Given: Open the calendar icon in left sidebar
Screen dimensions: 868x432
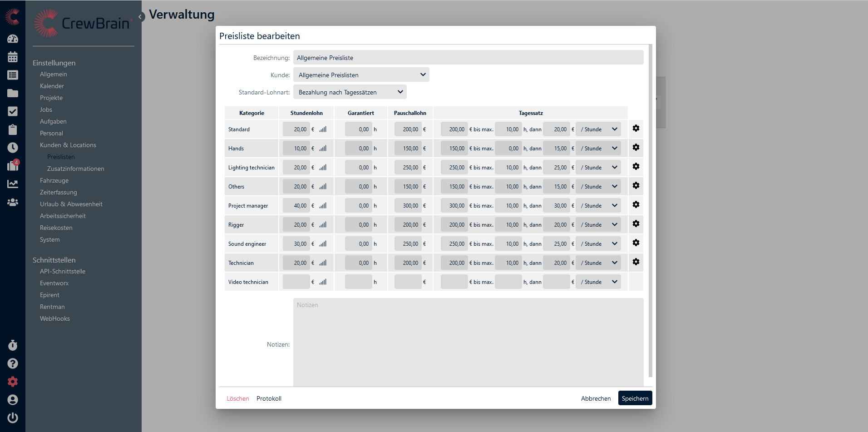Looking at the screenshot, I should pos(13,57).
